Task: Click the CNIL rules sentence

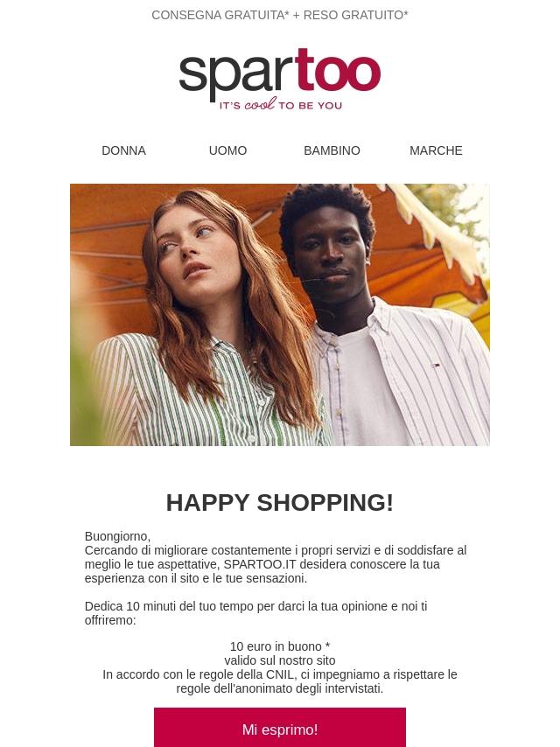Action: 280,681
